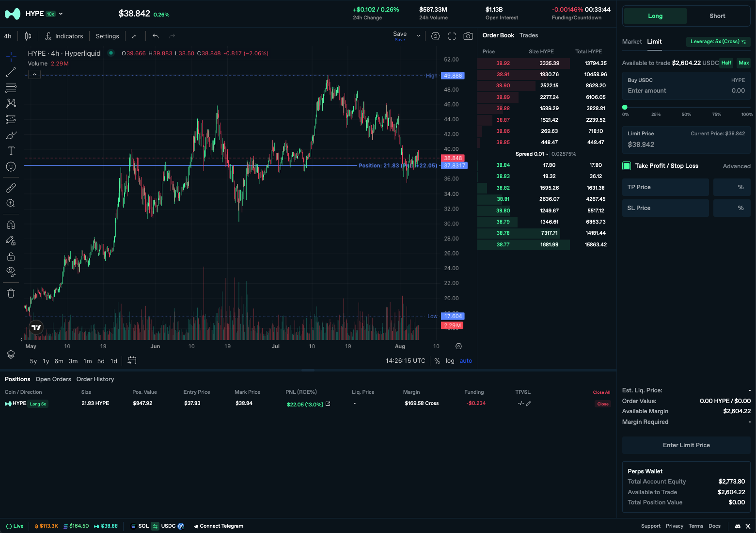756x533 pixels.
Task: Open the emoji icons tool
Action: pyautogui.click(x=11, y=166)
